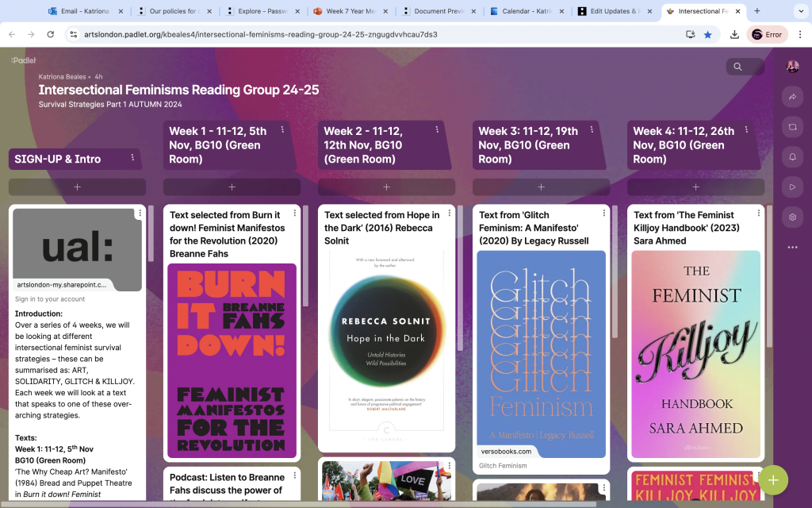Viewport: 812px width, 508px height.
Task: Add a post under the Week 1 column
Action: click(232, 187)
